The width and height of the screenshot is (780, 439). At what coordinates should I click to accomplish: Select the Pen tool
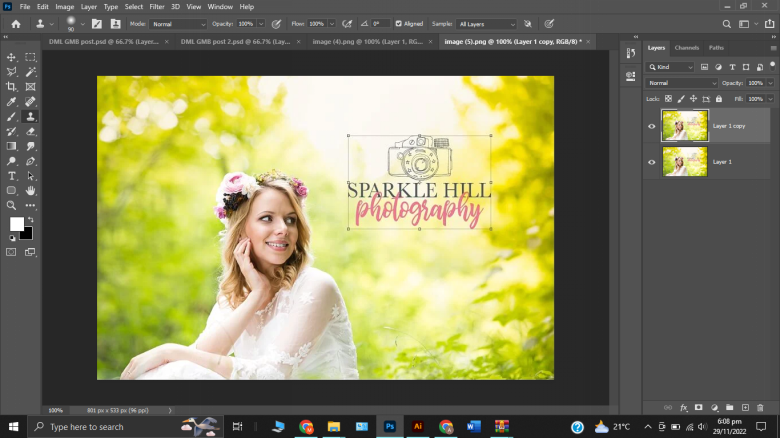coord(30,161)
